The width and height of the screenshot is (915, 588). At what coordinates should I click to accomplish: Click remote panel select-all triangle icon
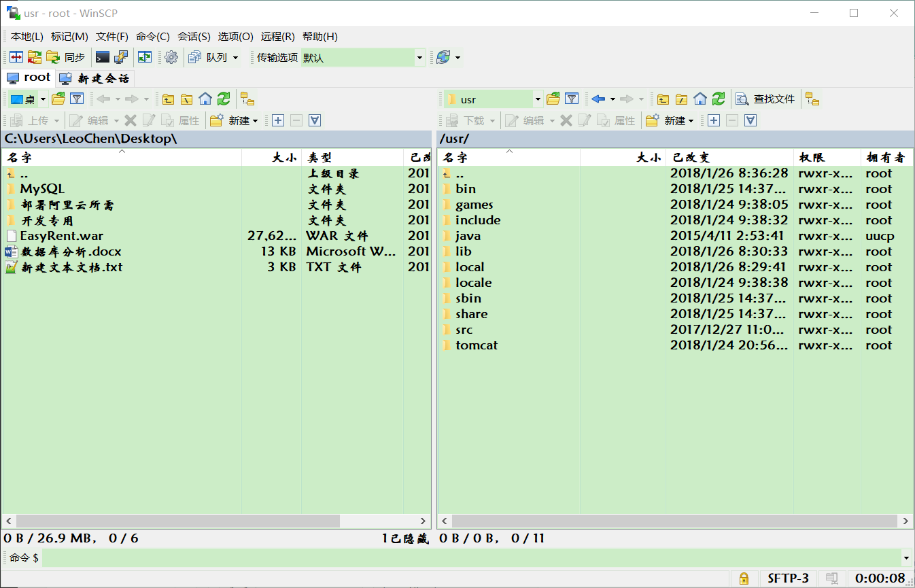[x=750, y=120]
